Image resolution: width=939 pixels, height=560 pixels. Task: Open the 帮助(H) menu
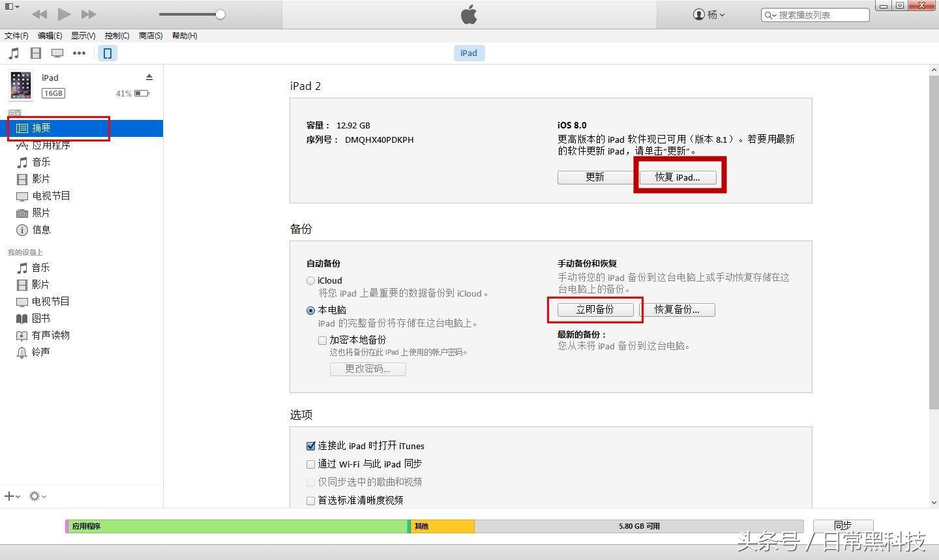(x=185, y=36)
